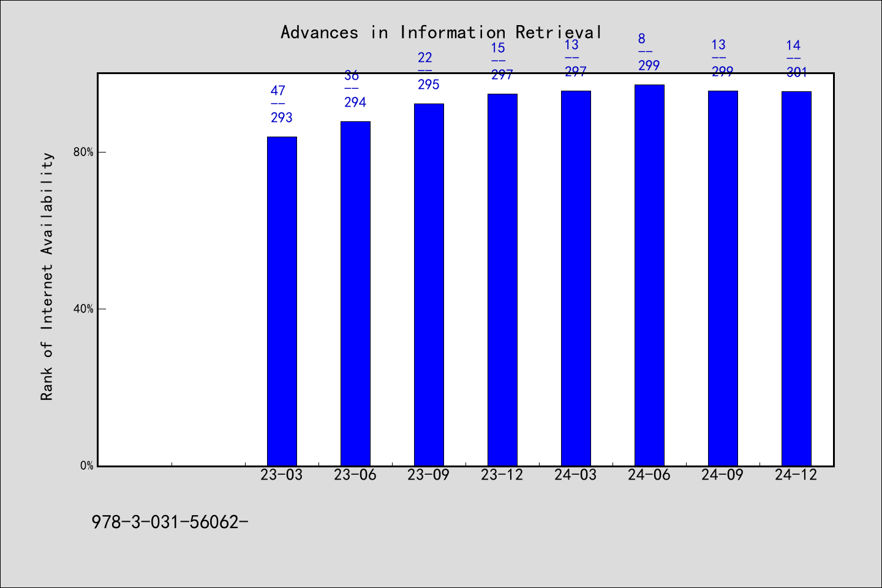The image size is (882, 588).
Task: Click the 80% y-axis tick label
Action: click(83, 152)
